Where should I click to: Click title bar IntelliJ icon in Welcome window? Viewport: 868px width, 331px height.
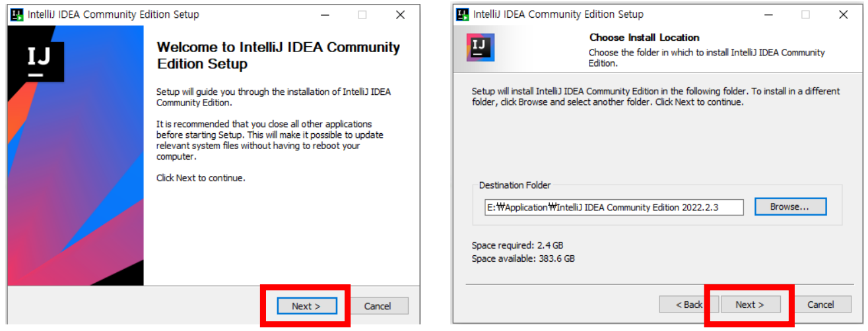(18, 15)
